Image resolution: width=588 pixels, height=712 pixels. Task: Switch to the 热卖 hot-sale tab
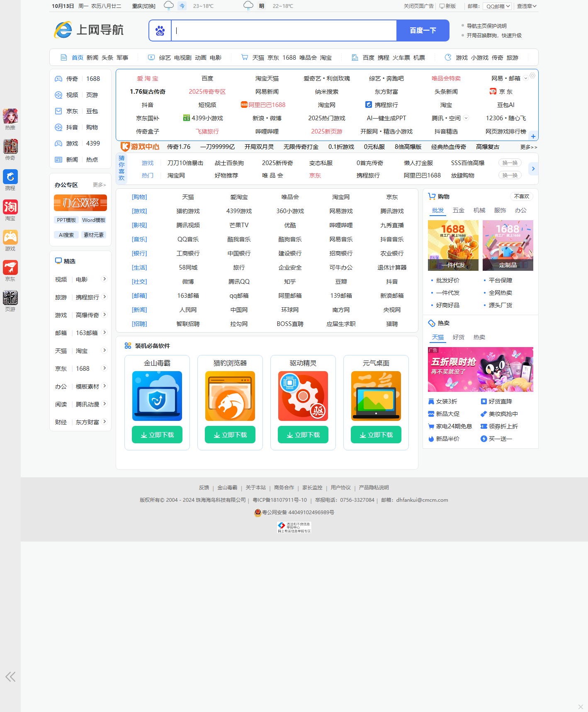tap(479, 337)
